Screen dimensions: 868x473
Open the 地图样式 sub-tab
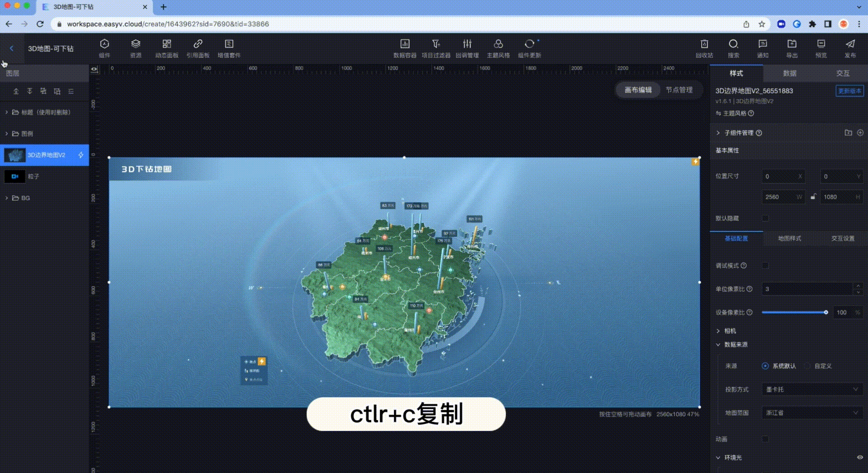[x=790, y=238]
